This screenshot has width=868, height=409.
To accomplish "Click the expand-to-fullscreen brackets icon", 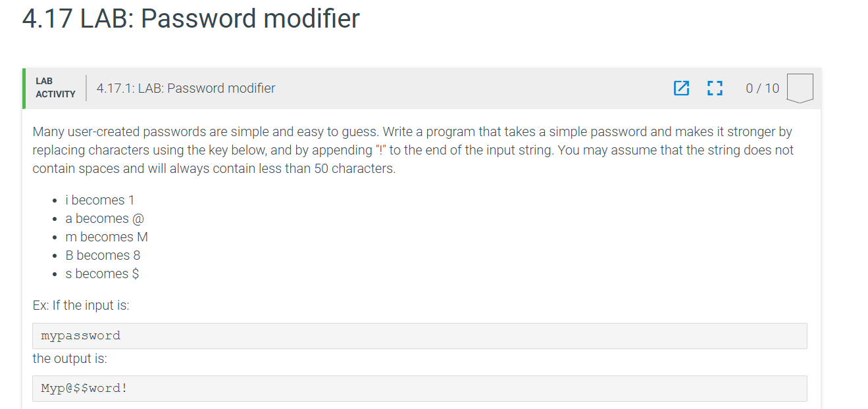I will coord(715,88).
